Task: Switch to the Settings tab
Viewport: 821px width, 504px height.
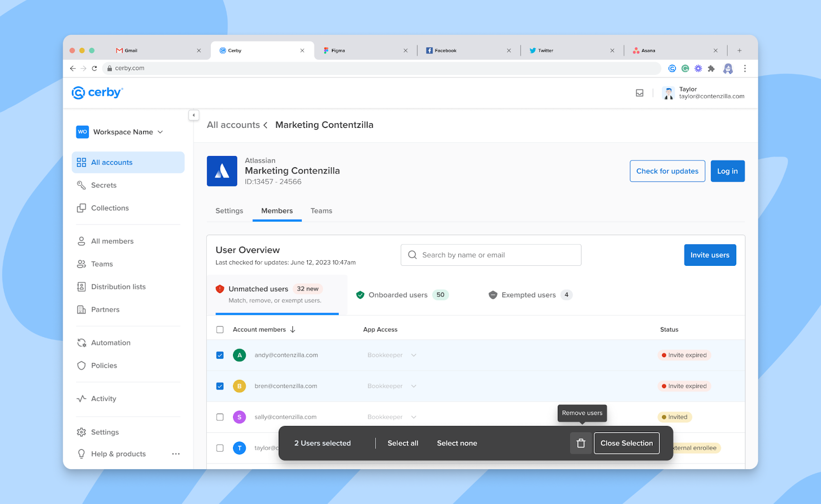Action: pos(229,211)
